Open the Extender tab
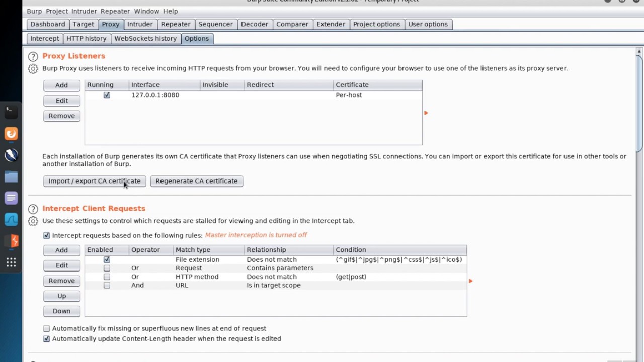The width and height of the screenshot is (644, 362). click(331, 24)
